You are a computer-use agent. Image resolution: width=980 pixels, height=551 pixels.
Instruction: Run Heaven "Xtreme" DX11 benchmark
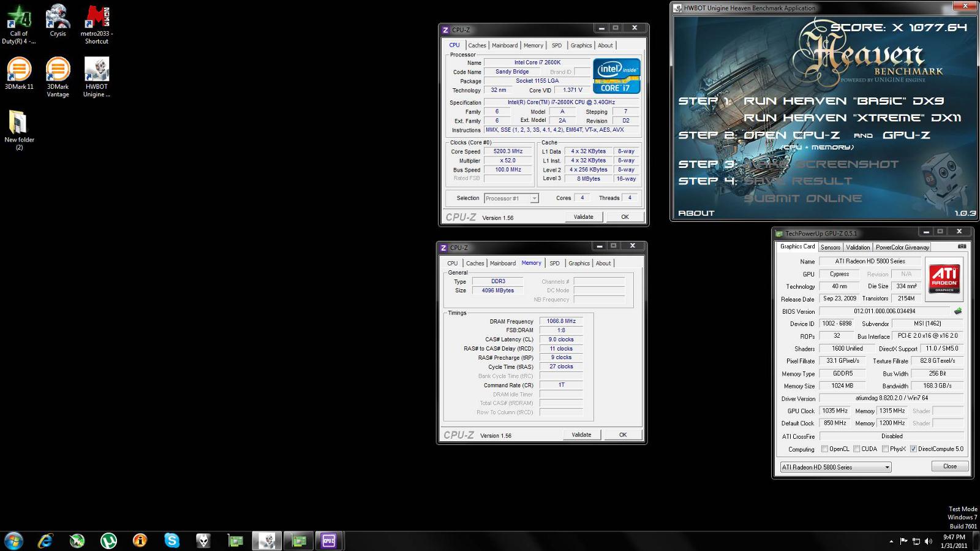pyautogui.click(x=852, y=118)
